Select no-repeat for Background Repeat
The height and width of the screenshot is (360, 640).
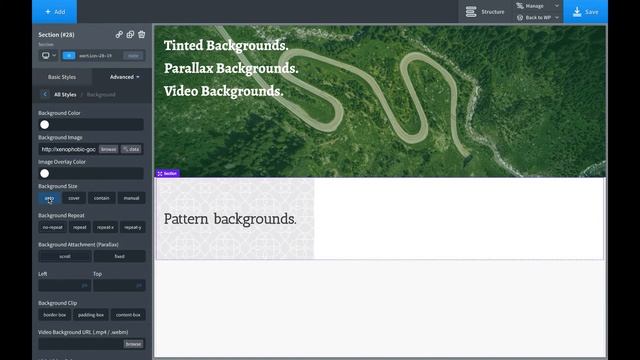53,227
